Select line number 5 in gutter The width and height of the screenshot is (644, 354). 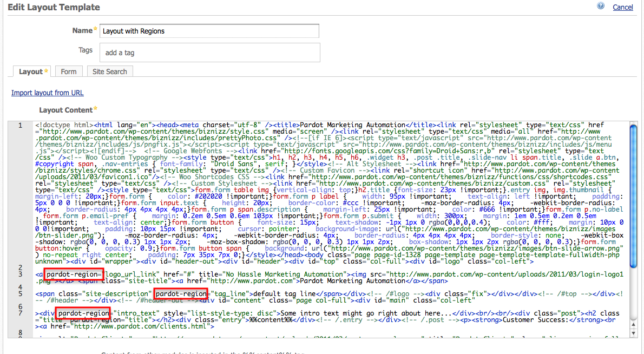[x=20, y=294]
